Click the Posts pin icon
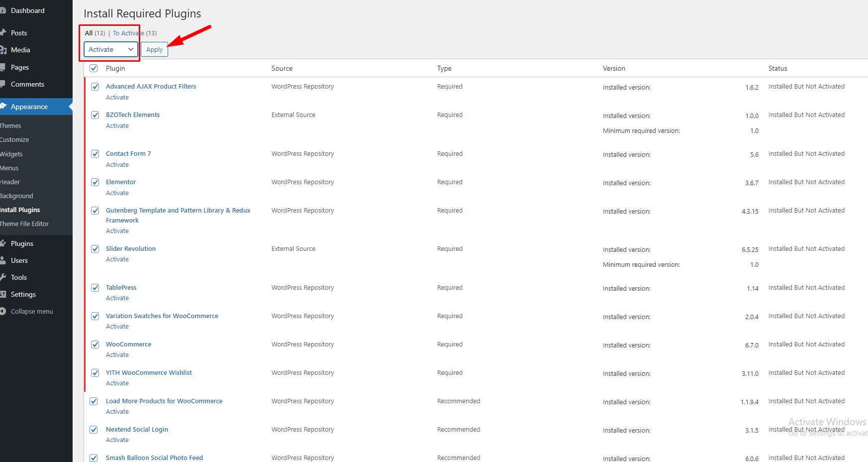 3,33
